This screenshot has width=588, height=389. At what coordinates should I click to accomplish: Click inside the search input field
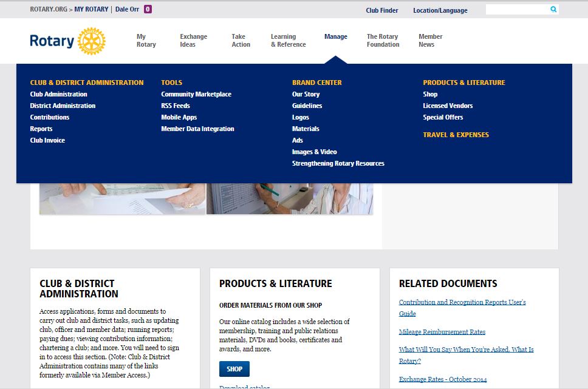pos(518,9)
